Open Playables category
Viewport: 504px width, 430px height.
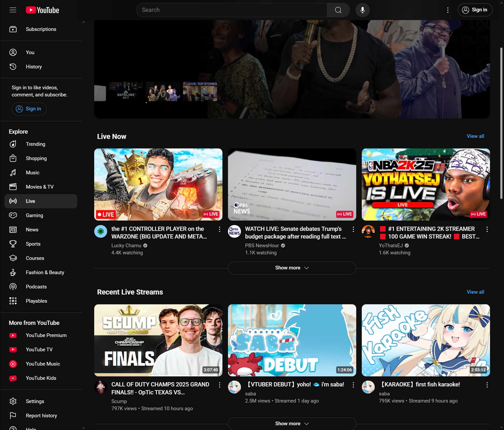pos(41,301)
